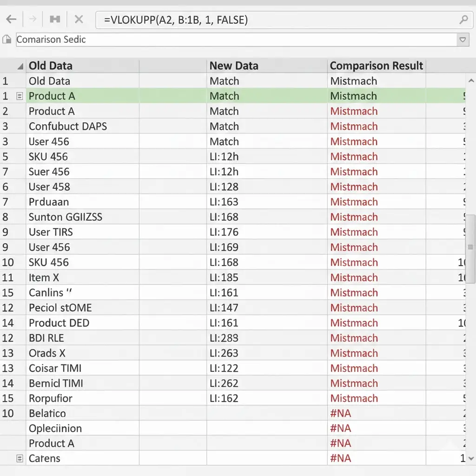
Task: Click the document icon beside Comarison Sedic
Action: [7, 40]
